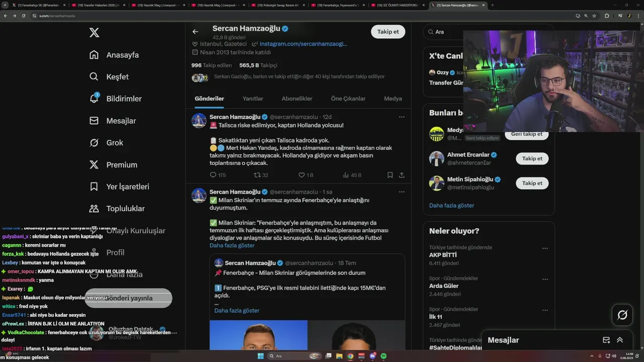Open Grok from the sidebar
Image resolution: width=644 pixels, height=362 pixels.
106,143
